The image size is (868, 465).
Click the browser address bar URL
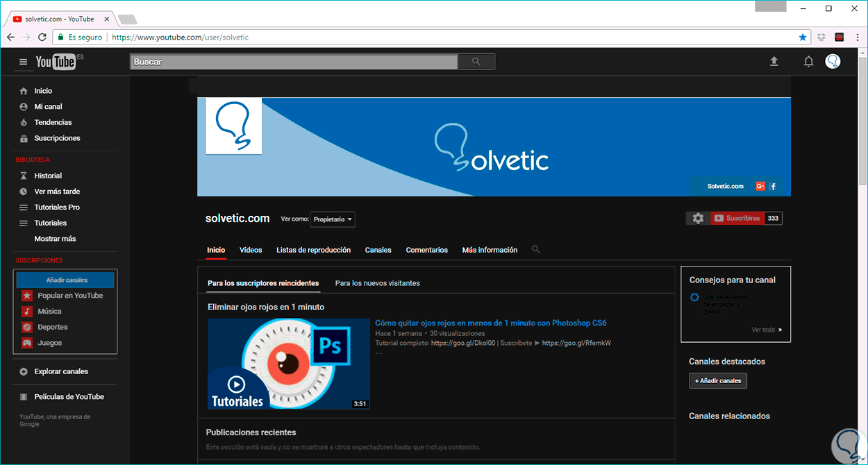coord(180,37)
